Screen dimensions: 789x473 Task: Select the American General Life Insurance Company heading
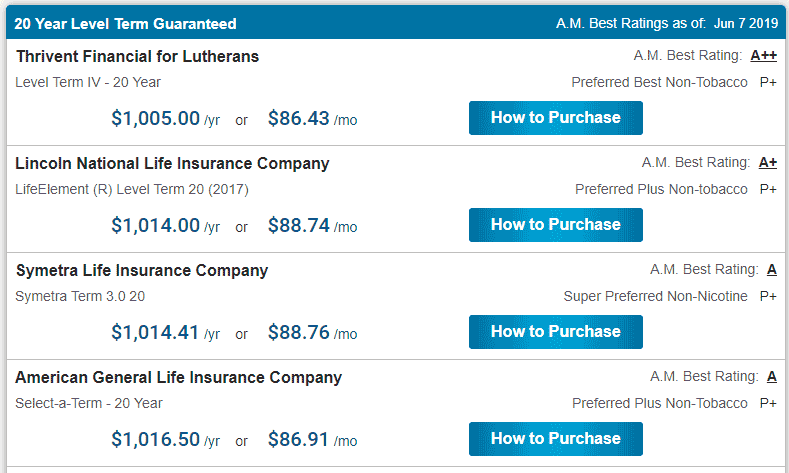pyautogui.click(x=179, y=377)
